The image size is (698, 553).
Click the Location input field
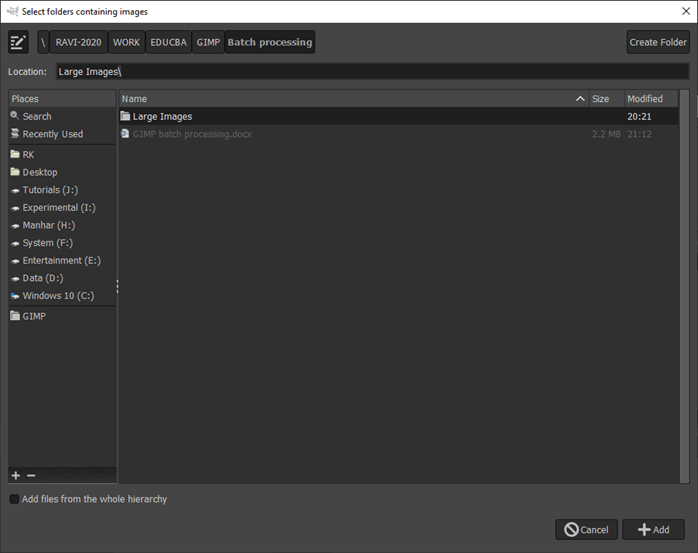tap(373, 72)
